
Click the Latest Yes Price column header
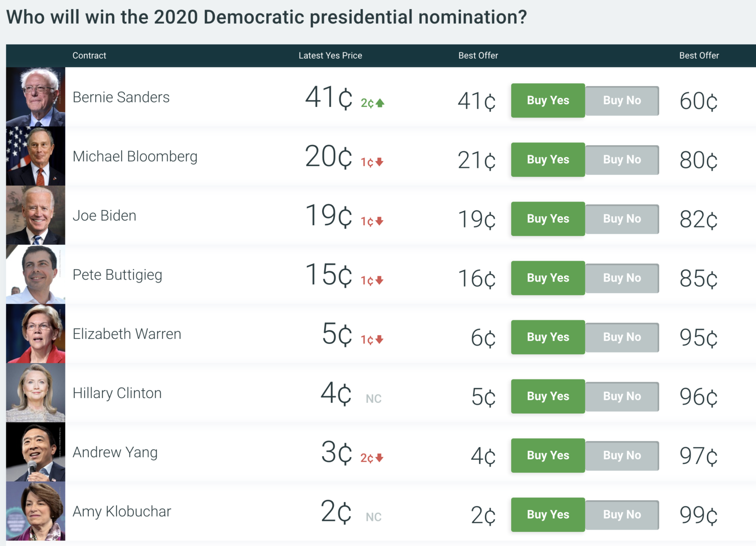pos(330,56)
